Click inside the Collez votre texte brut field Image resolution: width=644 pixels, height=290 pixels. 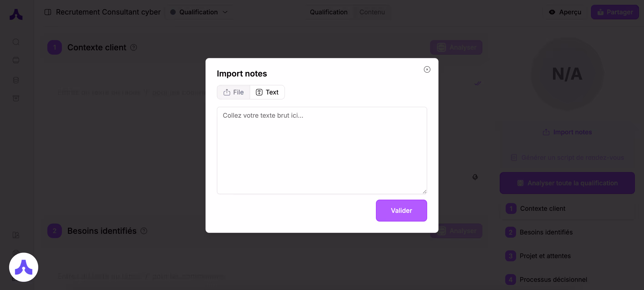[x=322, y=150]
